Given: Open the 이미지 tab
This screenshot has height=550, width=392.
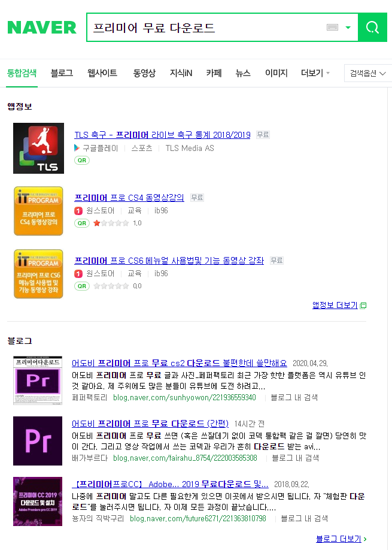Looking at the screenshot, I should coord(276,73).
